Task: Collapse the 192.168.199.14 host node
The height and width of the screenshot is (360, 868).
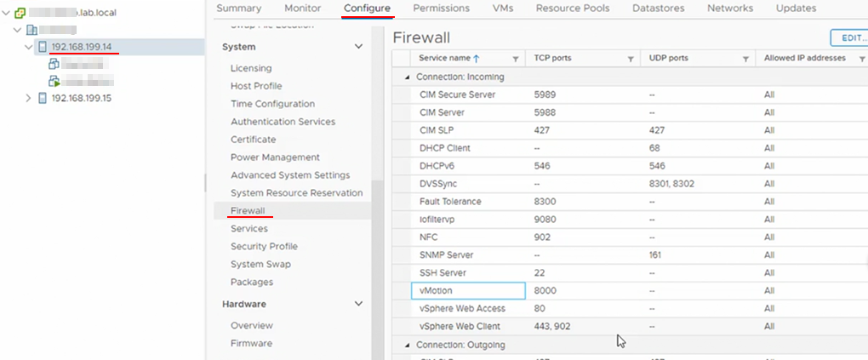Action: tap(29, 47)
